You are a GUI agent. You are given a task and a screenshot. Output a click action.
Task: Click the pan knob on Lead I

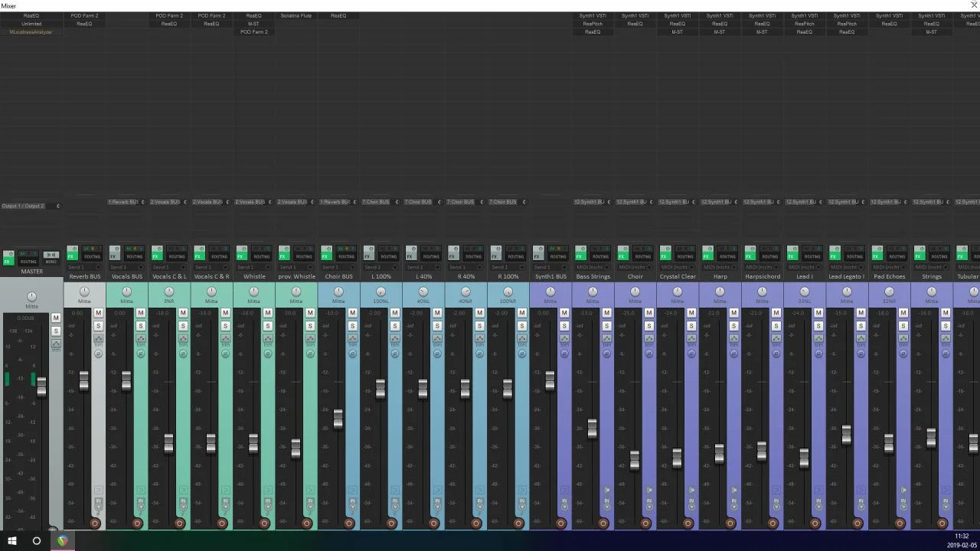pyautogui.click(x=805, y=292)
